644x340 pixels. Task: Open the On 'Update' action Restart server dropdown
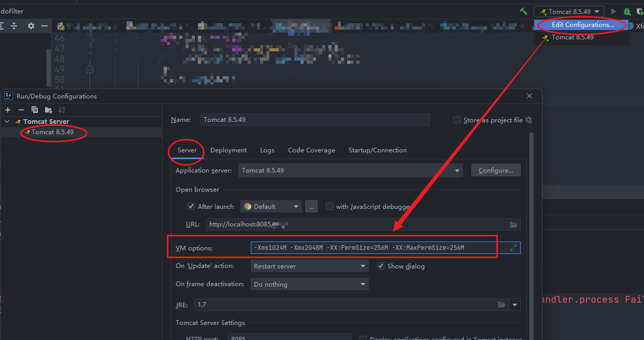click(x=309, y=266)
